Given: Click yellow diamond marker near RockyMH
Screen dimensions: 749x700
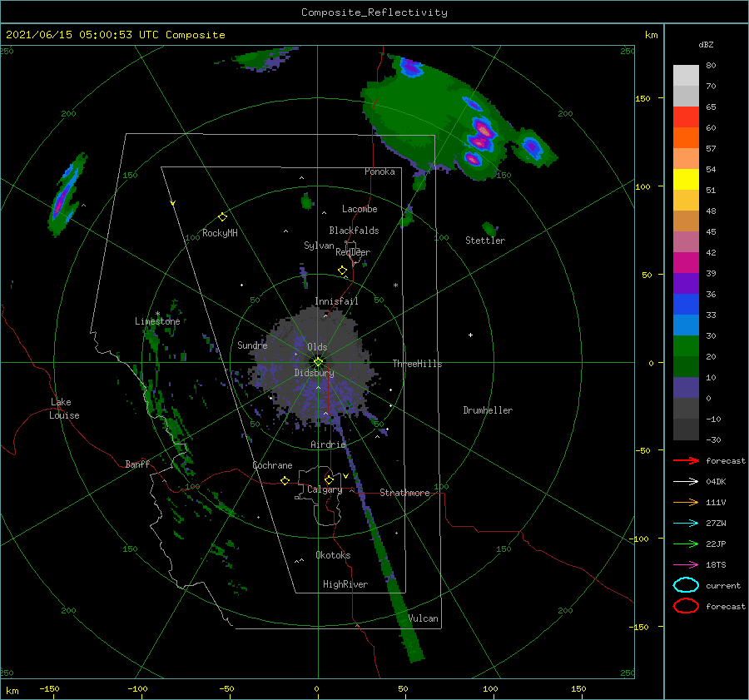Looking at the screenshot, I should coord(222,217).
